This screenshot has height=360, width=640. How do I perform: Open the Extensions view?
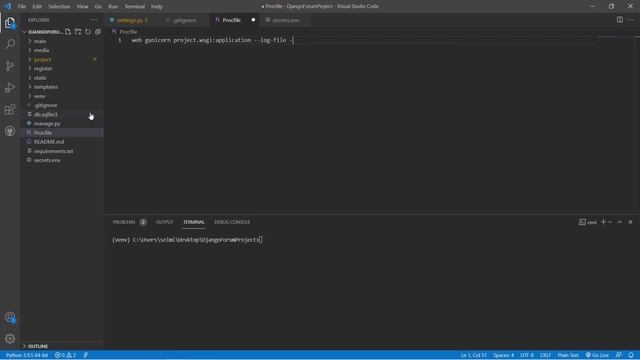10,109
